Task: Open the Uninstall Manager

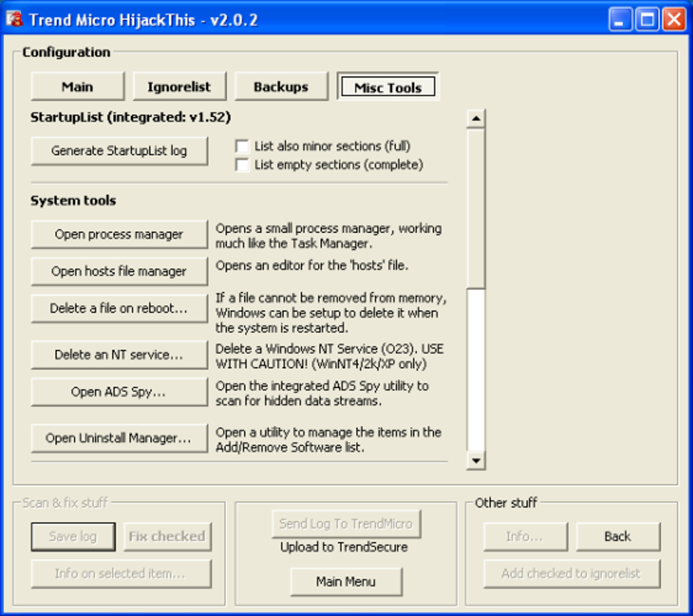Action: tap(119, 438)
